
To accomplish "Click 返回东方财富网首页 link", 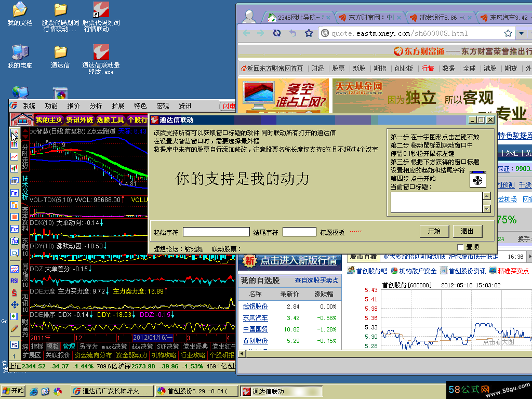I will pyautogui.click(x=275, y=68).
